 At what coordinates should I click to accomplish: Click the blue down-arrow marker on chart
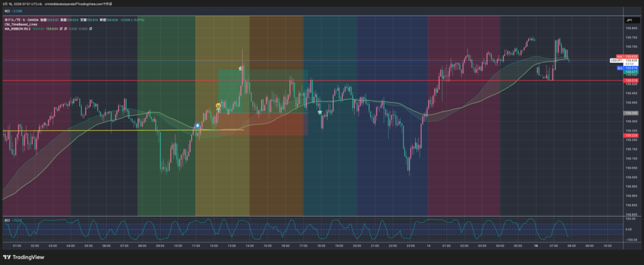pos(198,126)
